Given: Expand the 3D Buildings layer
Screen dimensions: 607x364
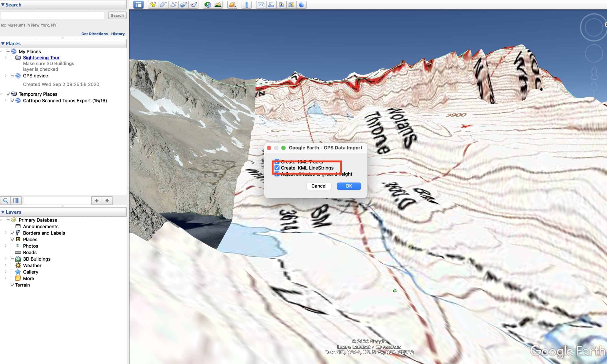Looking at the screenshot, I should [6, 259].
